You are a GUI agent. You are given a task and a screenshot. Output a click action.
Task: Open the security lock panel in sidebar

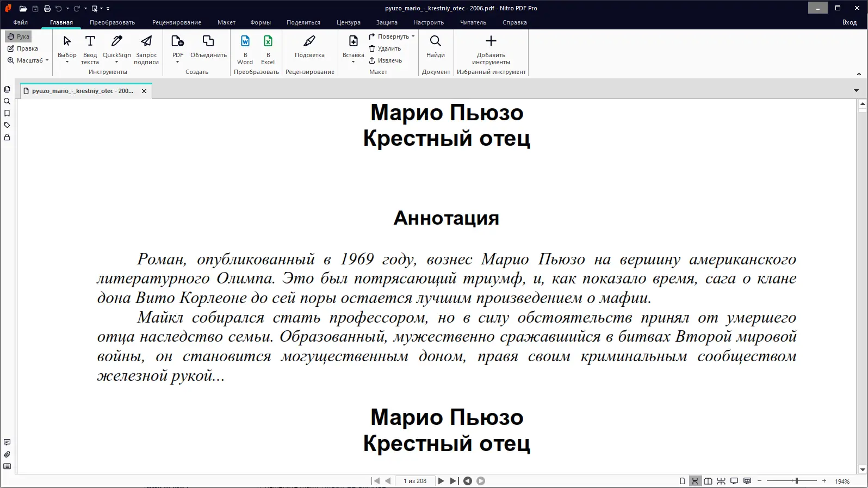pyautogui.click(x=7, y=137)
